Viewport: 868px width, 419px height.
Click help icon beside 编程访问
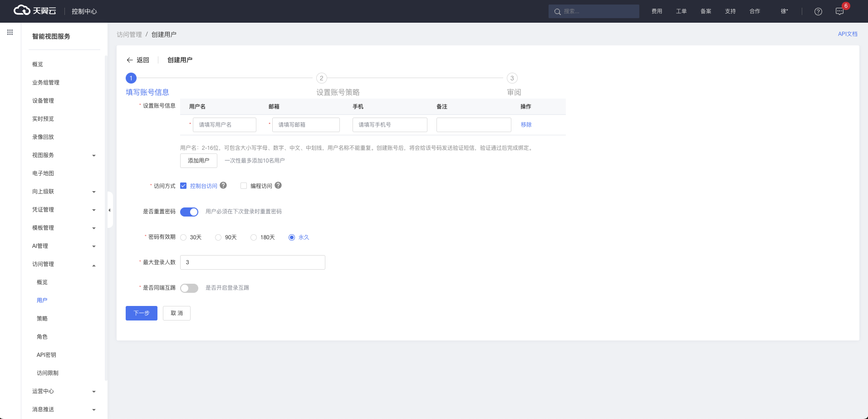click(x=278, y=186)
